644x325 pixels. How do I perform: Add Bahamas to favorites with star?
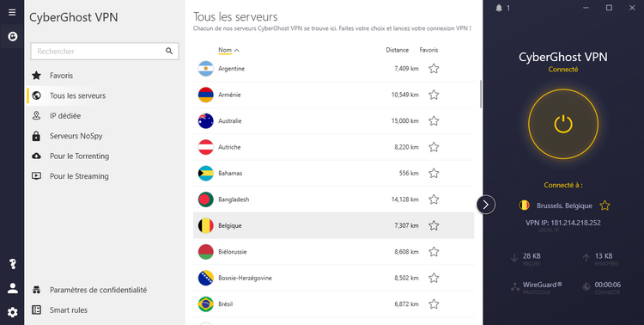[x=434, y=173]
